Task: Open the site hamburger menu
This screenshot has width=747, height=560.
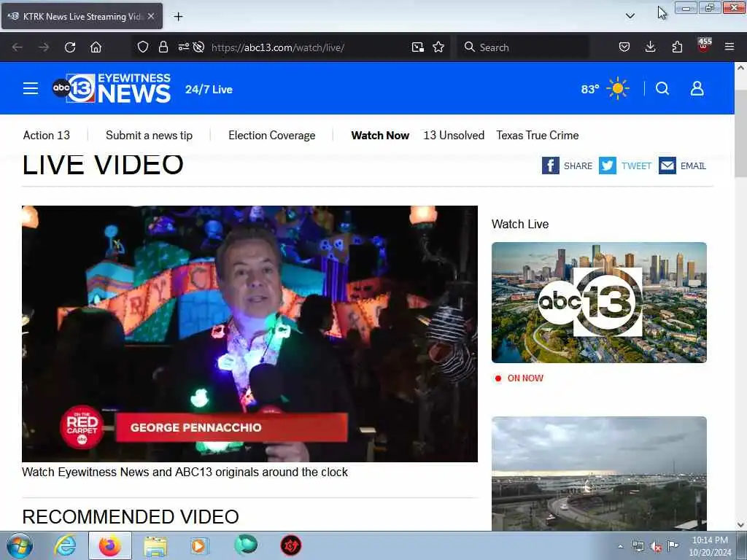Action: click(31, 88)
